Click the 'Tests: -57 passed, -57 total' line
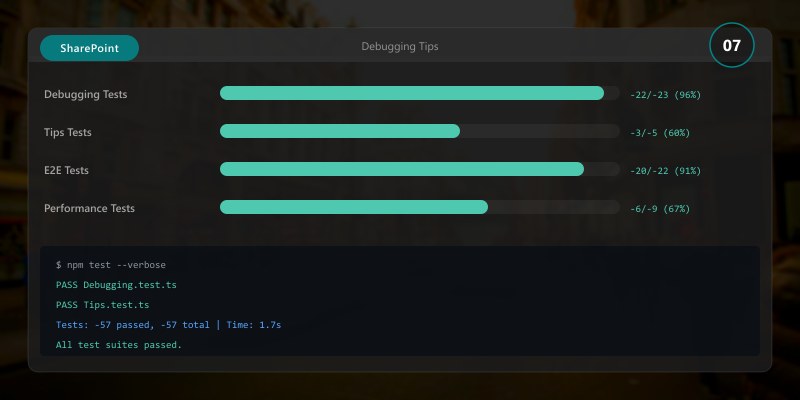The width and height of the screenshot is (800, 400). coord(168,325)
